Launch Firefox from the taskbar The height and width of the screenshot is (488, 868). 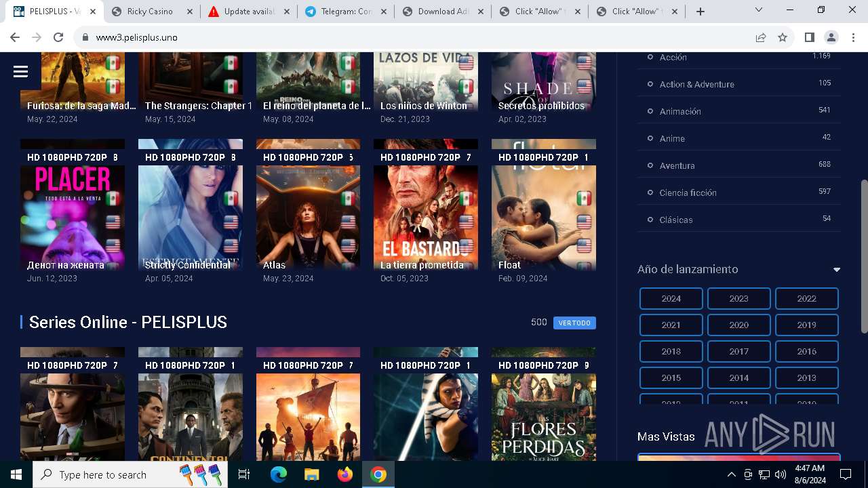coord(345,474)
